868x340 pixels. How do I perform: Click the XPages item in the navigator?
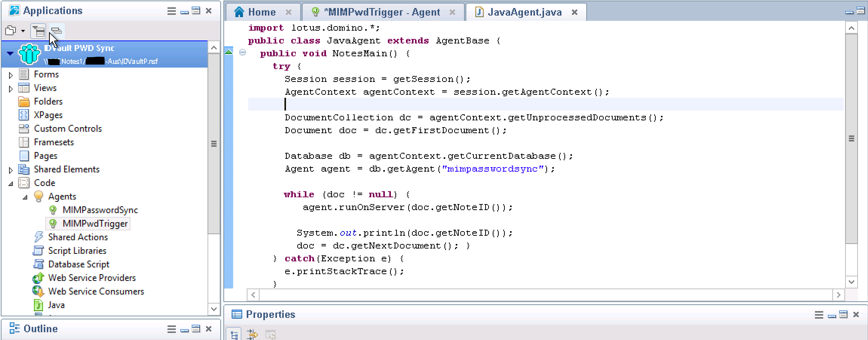48,115
